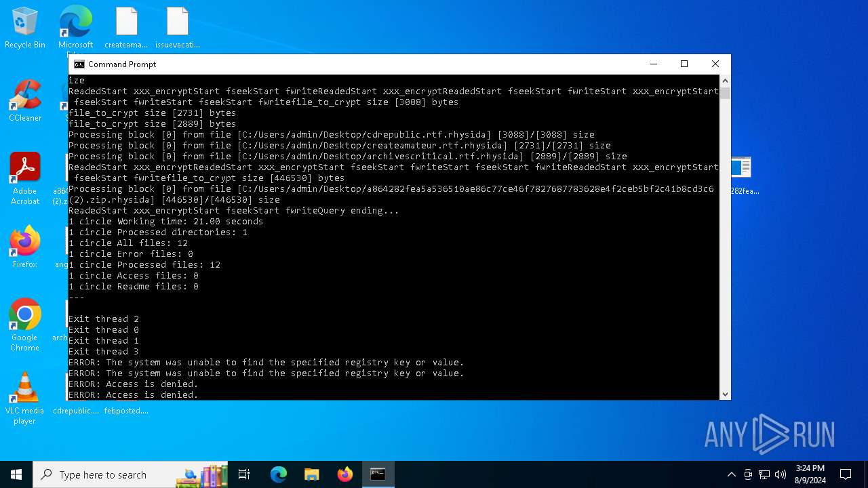
Task: Open the Google Chrome desktop shortcut
Action: click(x=25, y=325)
